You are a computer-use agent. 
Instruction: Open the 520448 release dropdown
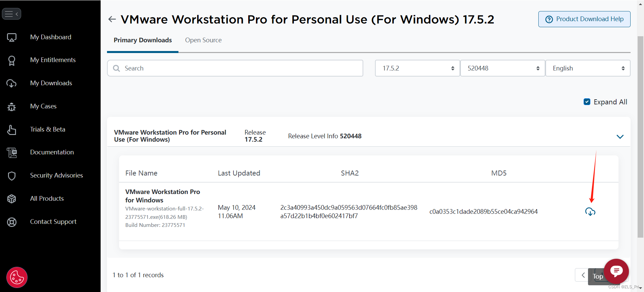pos(502,68)
